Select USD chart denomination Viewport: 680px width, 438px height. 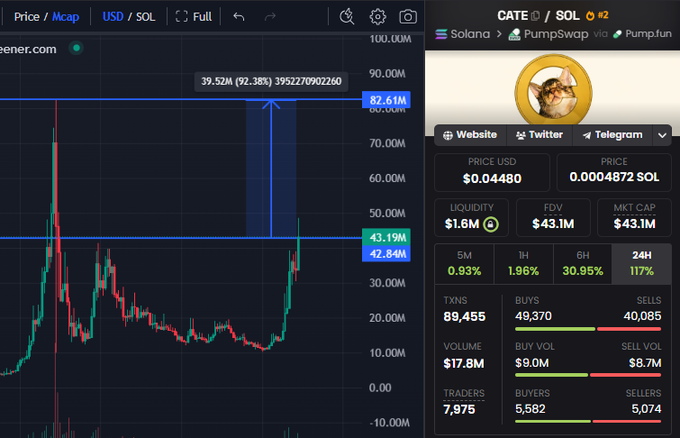[x=113, y=17]
